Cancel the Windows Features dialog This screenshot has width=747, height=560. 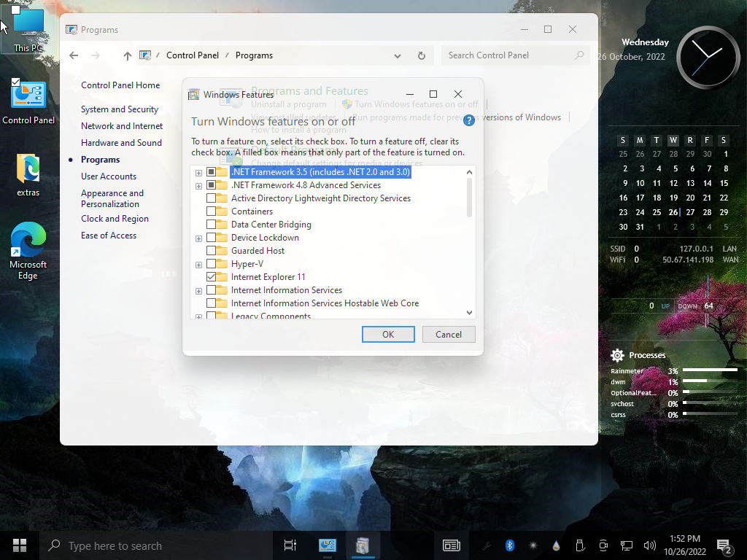click(448, 334)
